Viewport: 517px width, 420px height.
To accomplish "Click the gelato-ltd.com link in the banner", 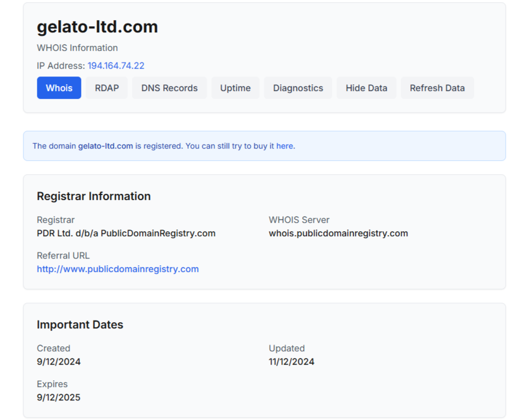I will pyautogui.click(x=106, y=146).
